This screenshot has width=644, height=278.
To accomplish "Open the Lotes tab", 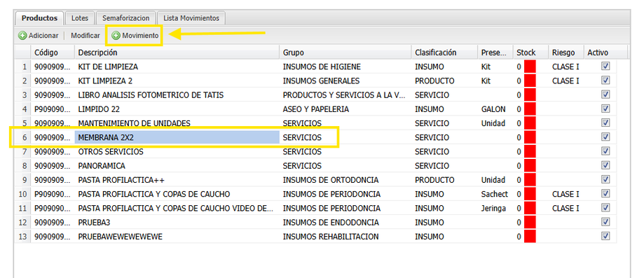I will (80, 18).
